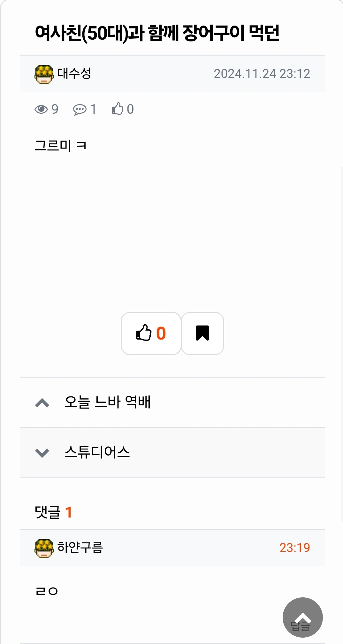
Task: Click the up chevron for previous post
Action: tap(42, 402)
